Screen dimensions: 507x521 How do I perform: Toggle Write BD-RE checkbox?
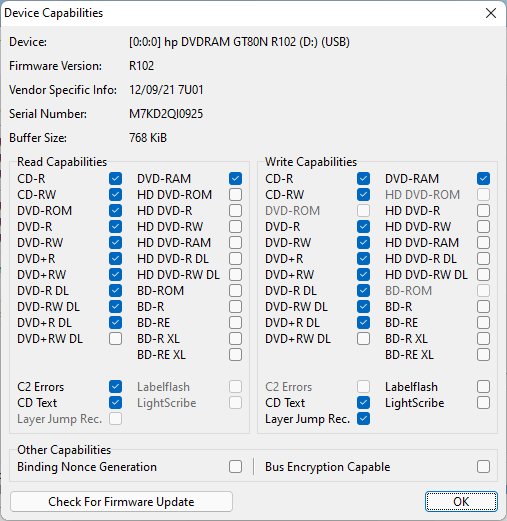coord(483,322)
